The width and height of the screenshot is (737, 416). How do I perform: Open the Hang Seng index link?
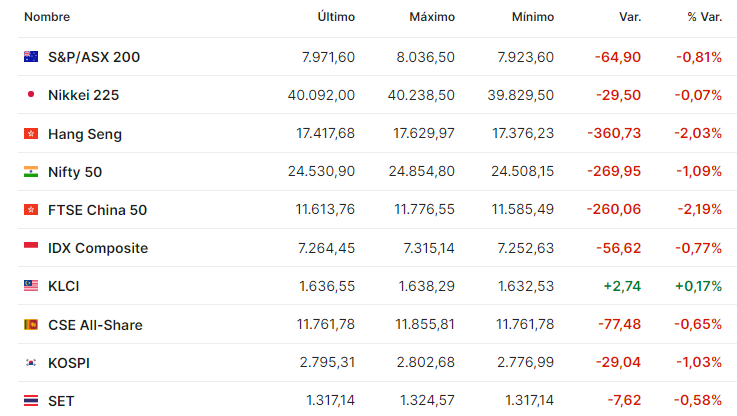85,134
